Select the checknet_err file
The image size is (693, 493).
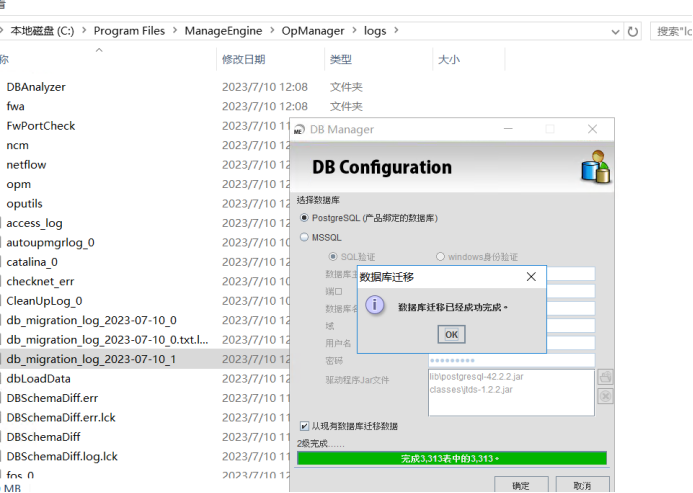pos(40,282)
